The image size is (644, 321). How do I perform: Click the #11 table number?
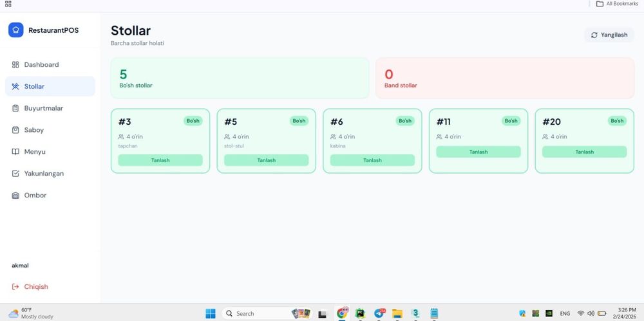pyautogui.click(x=443, y=122)
